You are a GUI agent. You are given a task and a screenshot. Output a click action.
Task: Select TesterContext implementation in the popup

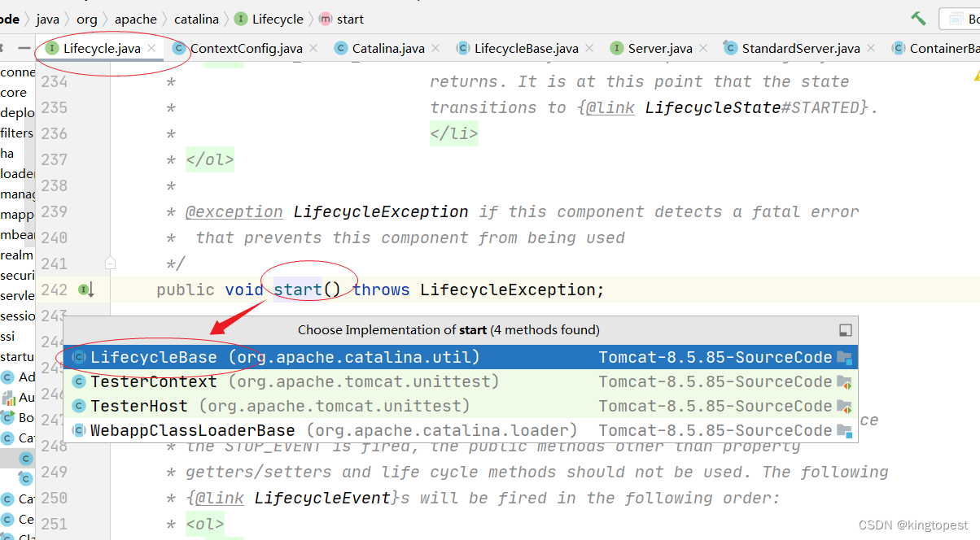(461, 381)
